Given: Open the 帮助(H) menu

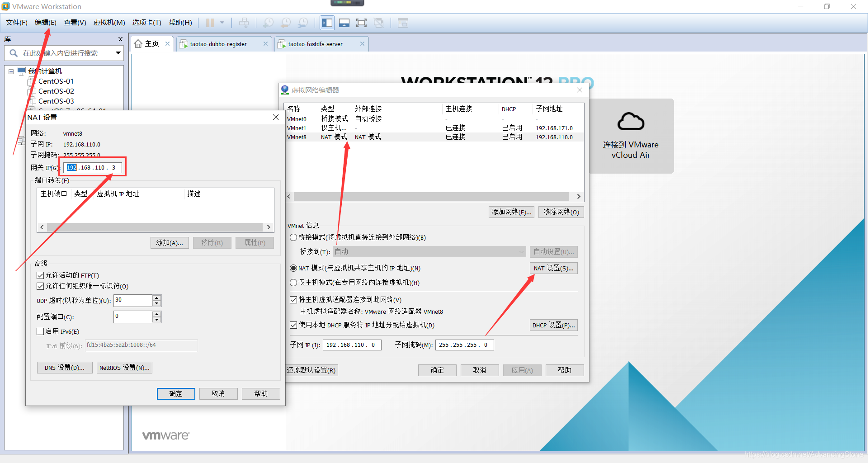Looking at the screenshot, I should pyautogui.click(x=180, y=23).
